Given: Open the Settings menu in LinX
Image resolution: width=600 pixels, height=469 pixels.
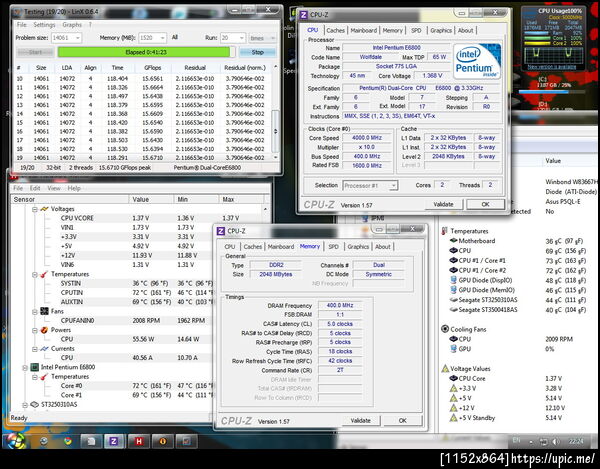Looking at the screenshot, I should [44, 24].
